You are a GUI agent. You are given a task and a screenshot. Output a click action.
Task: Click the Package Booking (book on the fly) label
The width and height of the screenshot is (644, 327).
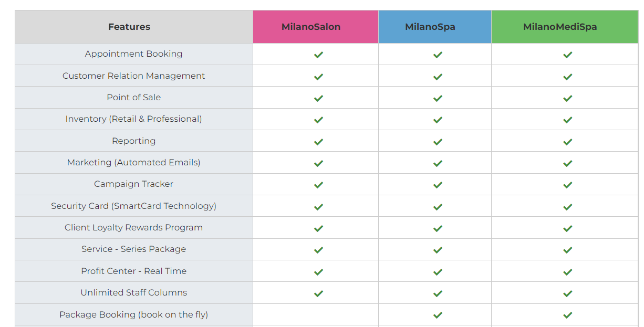point(133,314)
